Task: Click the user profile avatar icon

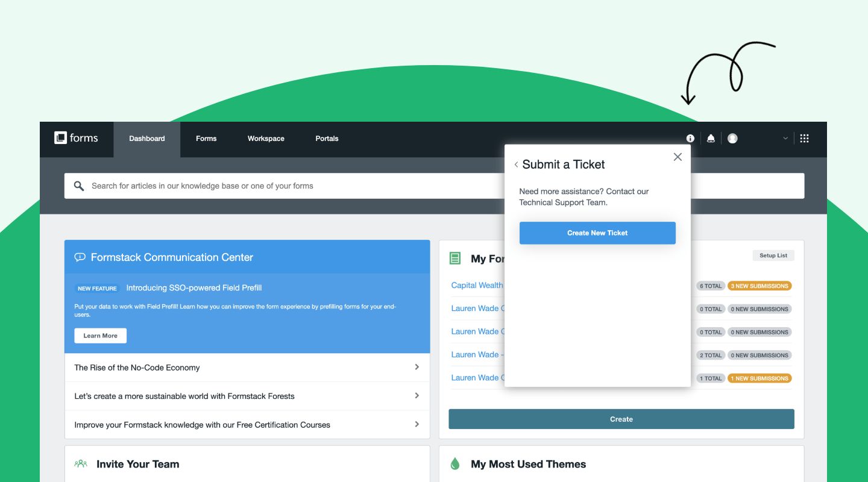Action: [x=732, y=138]
